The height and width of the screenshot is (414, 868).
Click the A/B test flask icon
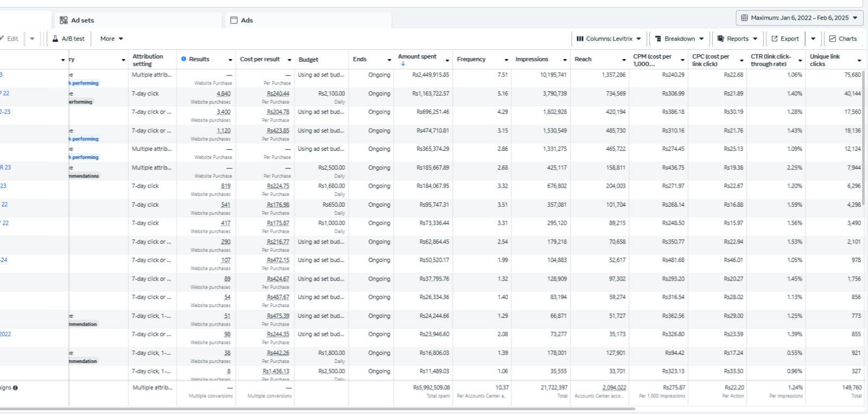pyautogui.click(x=55, y=39)
